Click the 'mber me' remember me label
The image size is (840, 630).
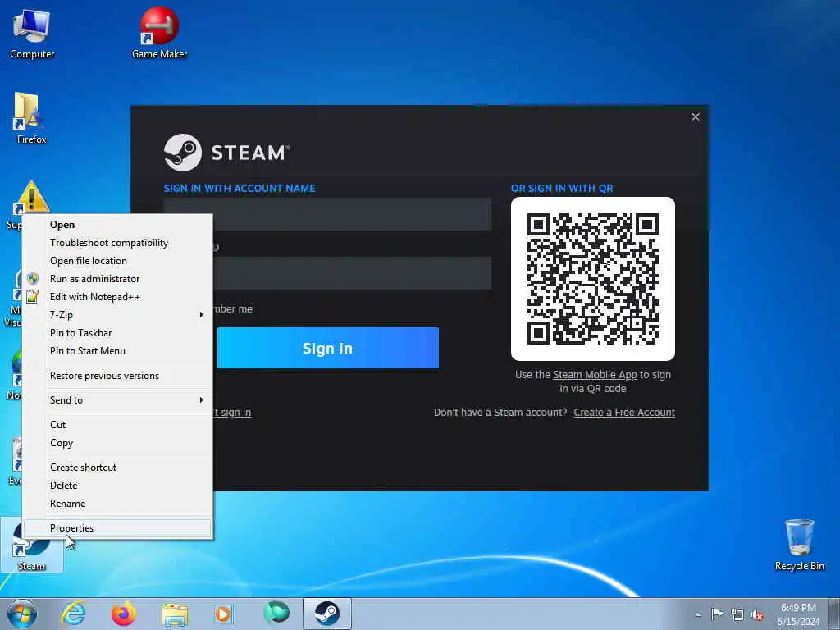click(233, 309)
